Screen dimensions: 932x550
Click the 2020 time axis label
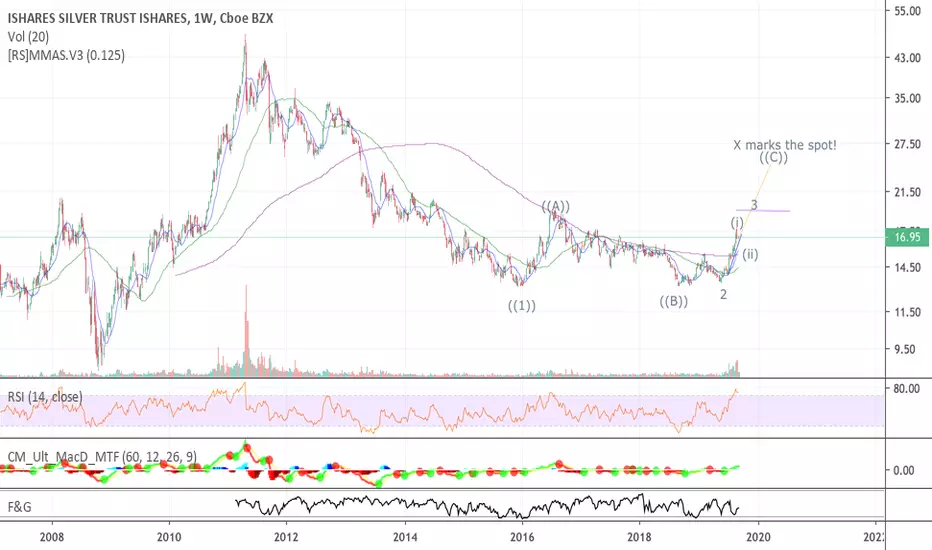click(758, 538)
